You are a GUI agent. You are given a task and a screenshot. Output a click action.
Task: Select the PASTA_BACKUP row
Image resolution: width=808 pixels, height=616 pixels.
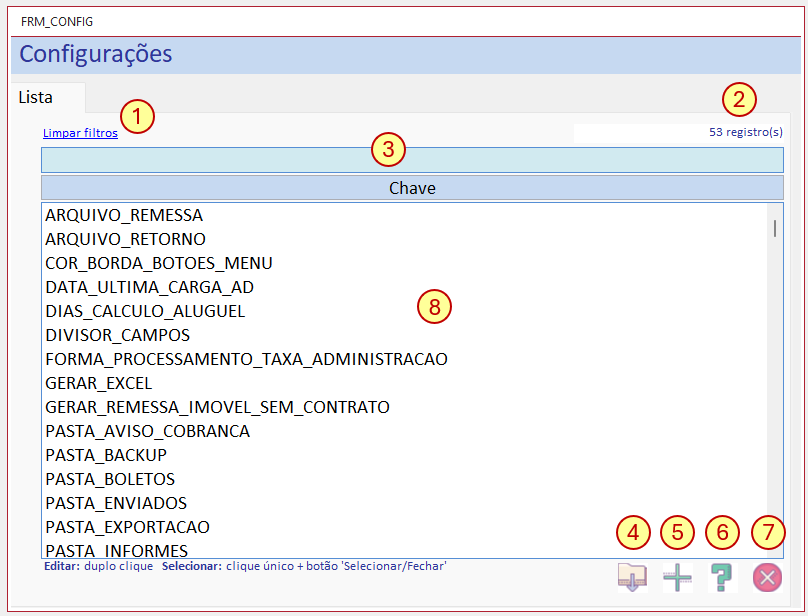[x=405, y=455]
